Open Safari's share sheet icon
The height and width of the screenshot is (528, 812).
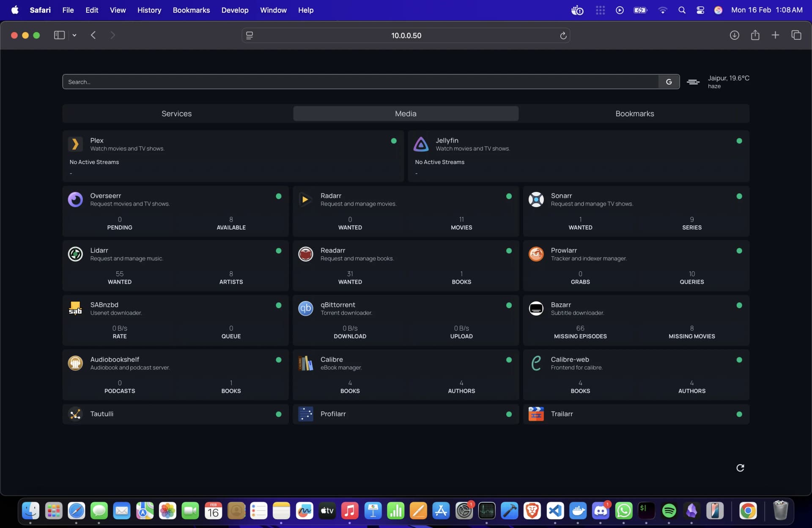755,35
